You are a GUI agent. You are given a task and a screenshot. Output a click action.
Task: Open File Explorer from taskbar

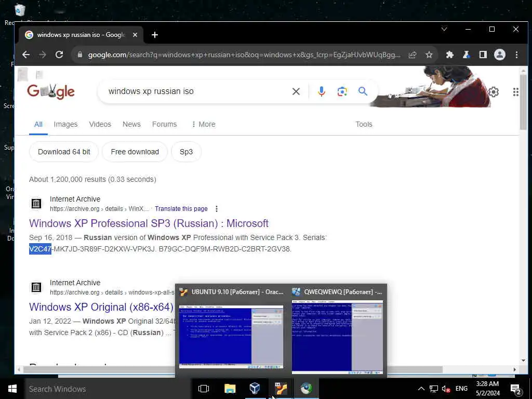tap(230, 389)
